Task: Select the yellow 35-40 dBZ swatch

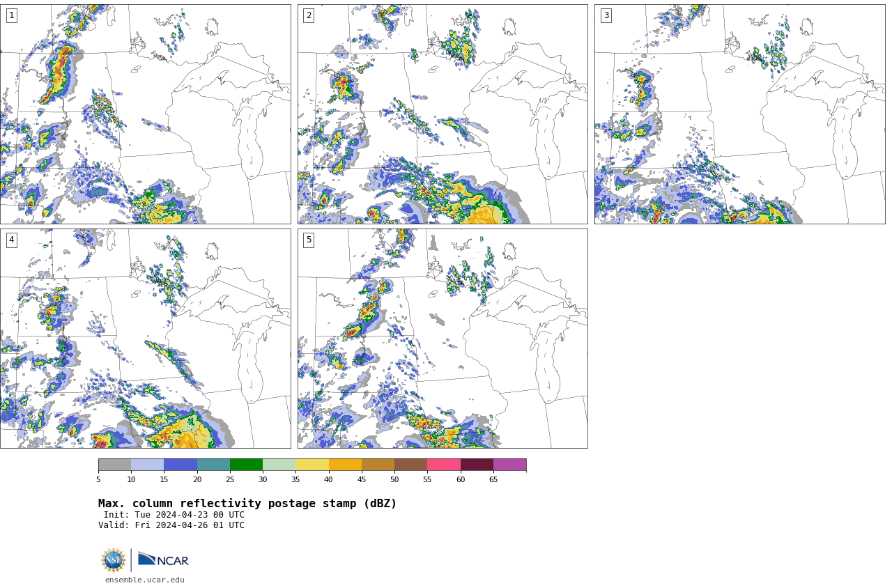Action: pos(312,465)
